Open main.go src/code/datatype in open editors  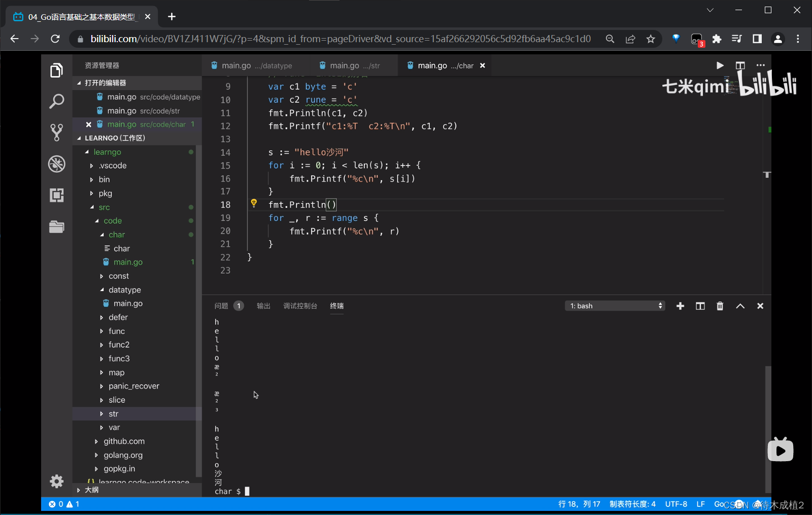137,96
